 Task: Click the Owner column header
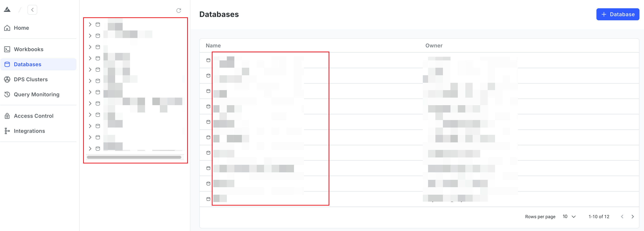click(434, 46)
